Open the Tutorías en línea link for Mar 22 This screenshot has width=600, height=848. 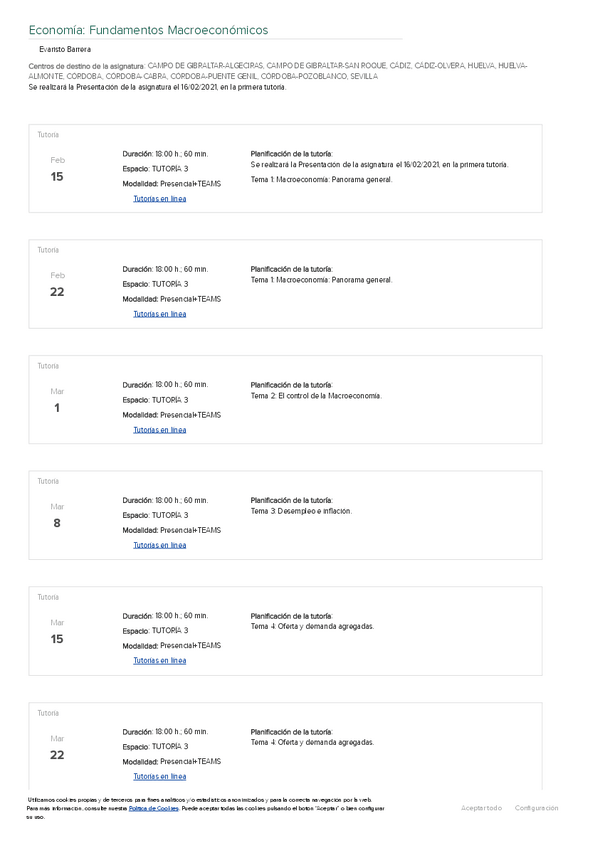(160, 776)
